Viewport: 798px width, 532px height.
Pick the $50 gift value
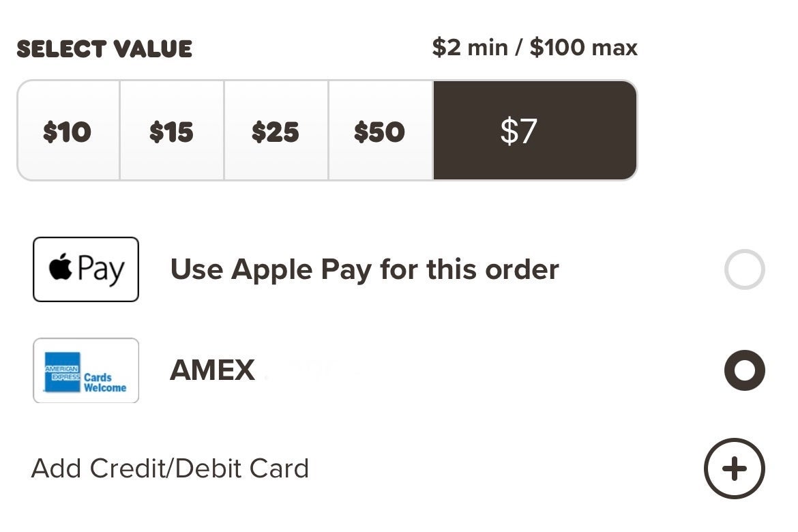[x=379, y=131]
